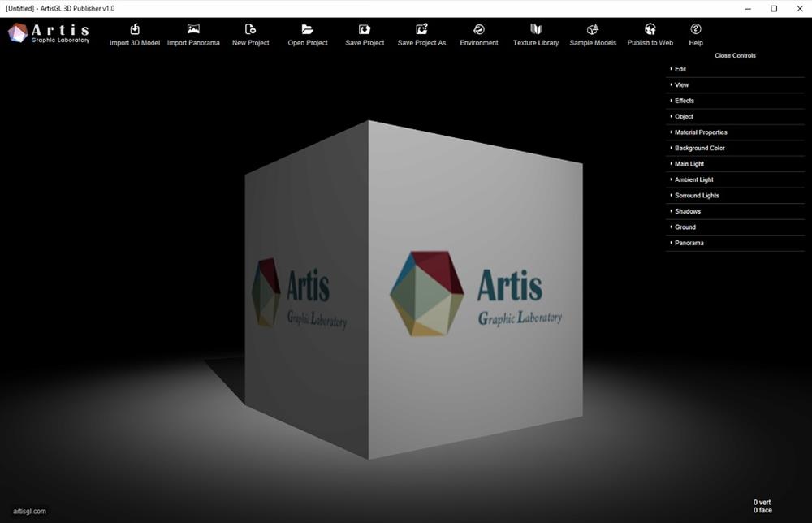Open the Sample Models icon
This screenshot has height=523, width=812.
coord(593,29)
